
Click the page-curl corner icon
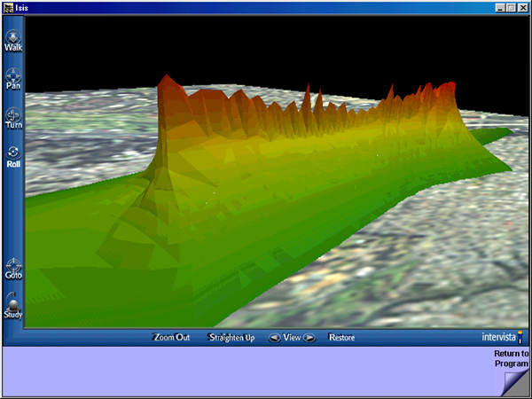pyautogui.click(x=516, y=384)
